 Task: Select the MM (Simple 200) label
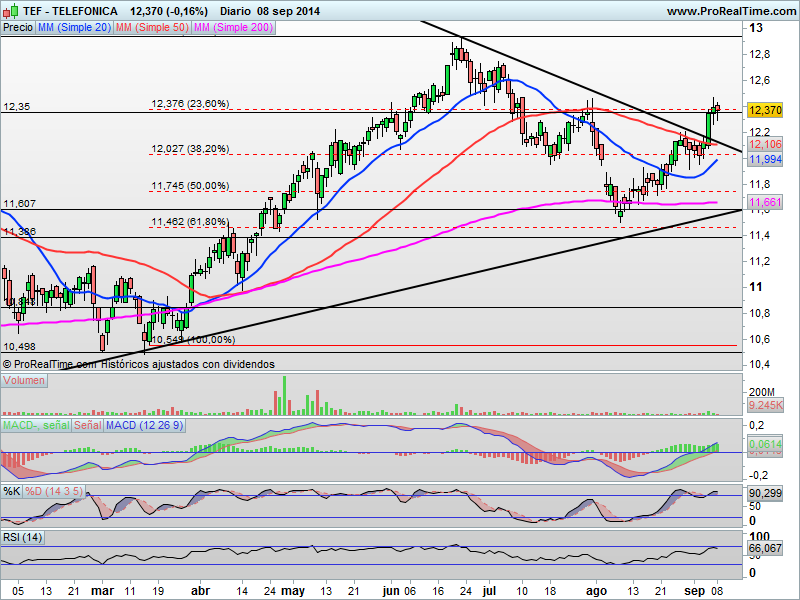coord(233,28)
